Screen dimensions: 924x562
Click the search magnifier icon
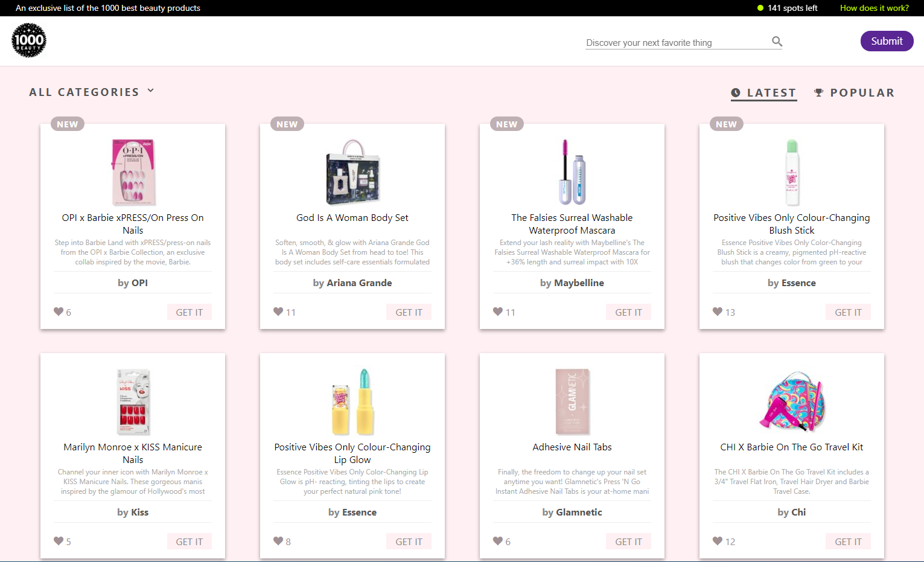click(777, 42)
